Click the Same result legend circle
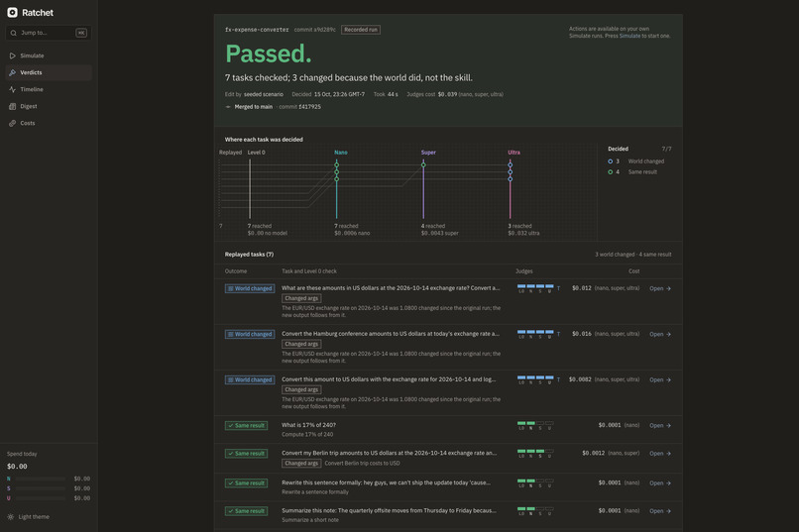Viewport: 799px width, 532px height. (610, 172)
